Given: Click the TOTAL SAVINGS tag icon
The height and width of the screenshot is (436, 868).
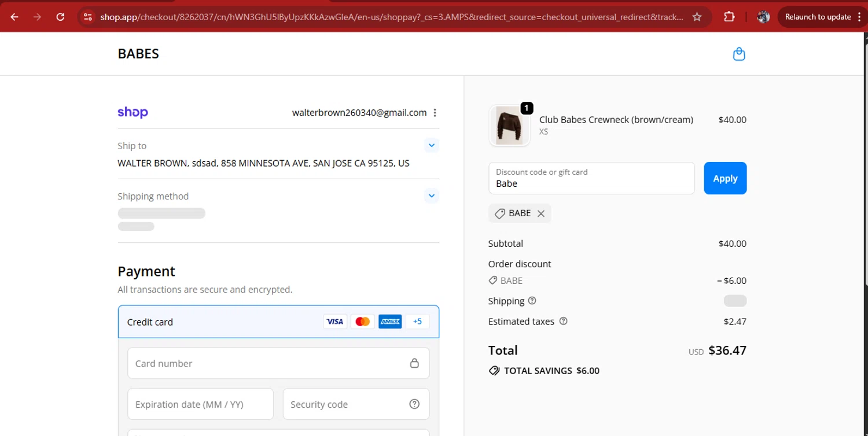Looking at the screenshot, I should click(494, 371).
